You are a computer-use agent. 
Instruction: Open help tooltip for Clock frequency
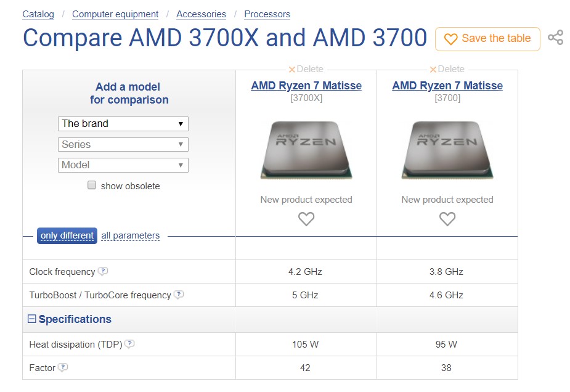pyautogui.click(x=104, y=271)
